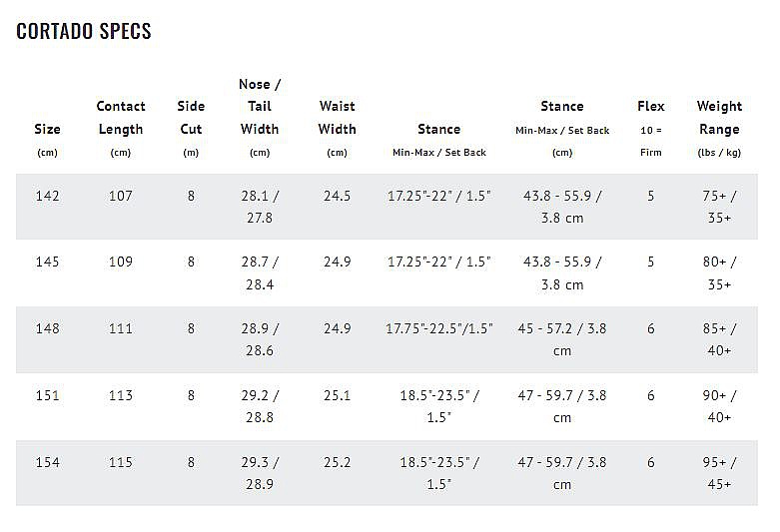This screenshot has height=532, width=780.
Task: Click waist width value 24.5
Action: (337, 196)
